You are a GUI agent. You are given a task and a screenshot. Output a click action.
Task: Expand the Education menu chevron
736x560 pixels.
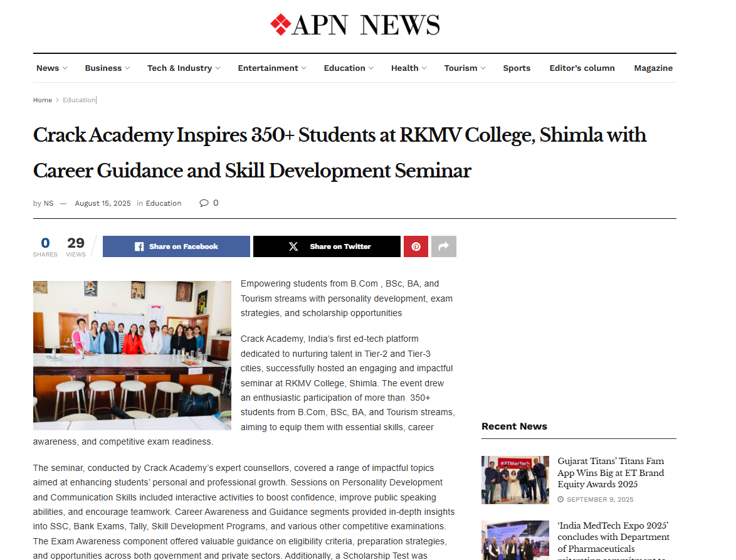371,68
